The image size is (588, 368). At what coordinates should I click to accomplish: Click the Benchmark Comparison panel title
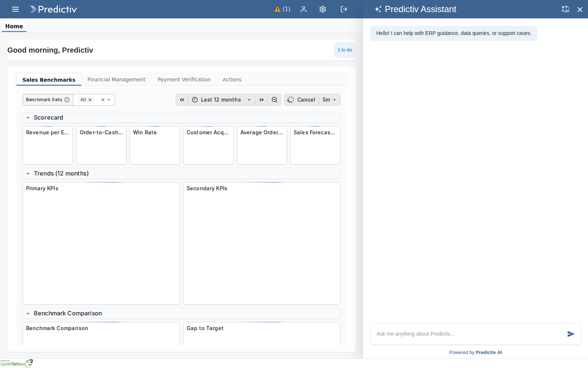point(57,328)
